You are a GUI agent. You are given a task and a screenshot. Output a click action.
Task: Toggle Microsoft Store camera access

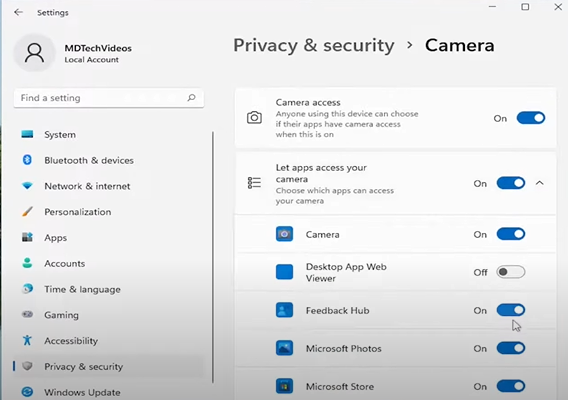[511, 386]
